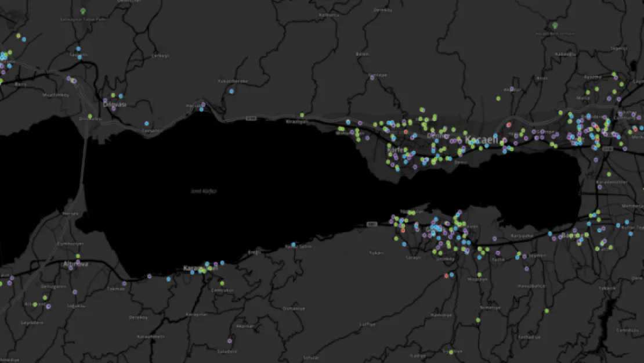644x363 pixels.
Task: Click the Kocaeli city label
Action: pyautogui.click(x=481, y=140)
